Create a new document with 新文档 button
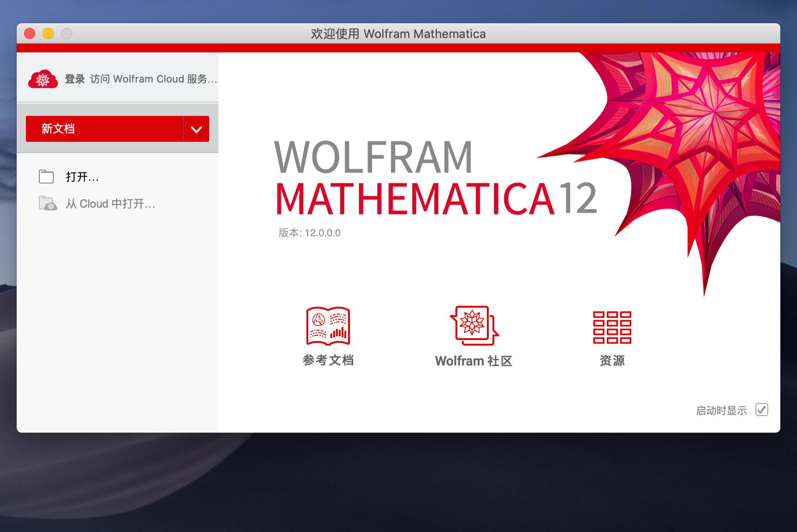This screenshot has width=797, height=532. [x=105, y=129]
